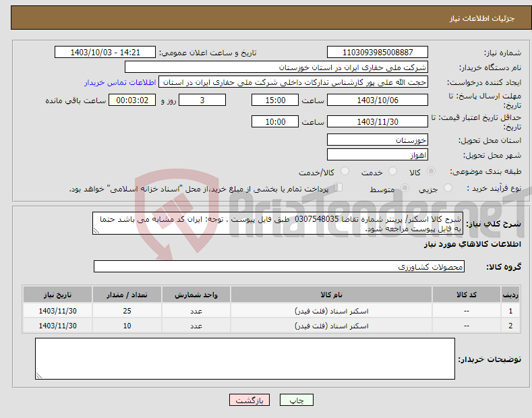Click the quantity 25 cell

click(x=127, y=311)
